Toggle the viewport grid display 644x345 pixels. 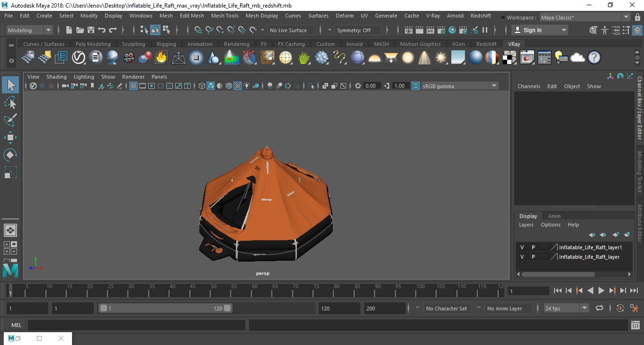[134, 86]
